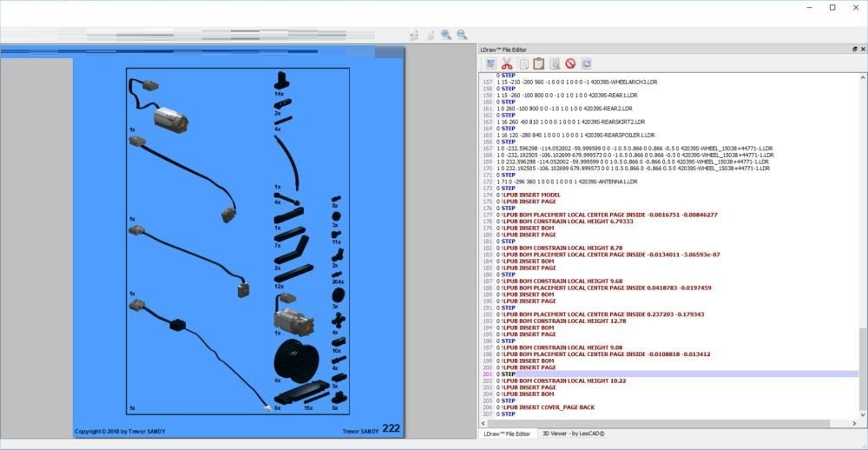Select the LDraw File Editor tab
Viewport: 868px width, 450px height.
click(507, 434)
